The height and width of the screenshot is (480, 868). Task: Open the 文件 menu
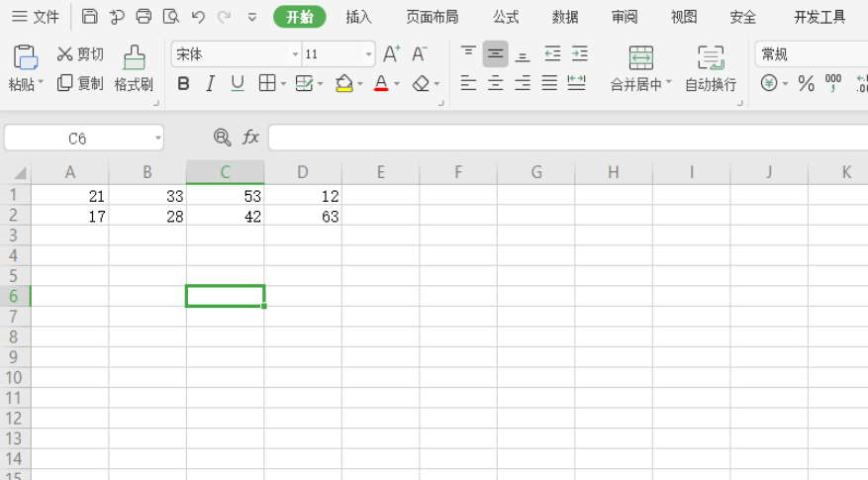pyautogui.click(x=36, y=17)
